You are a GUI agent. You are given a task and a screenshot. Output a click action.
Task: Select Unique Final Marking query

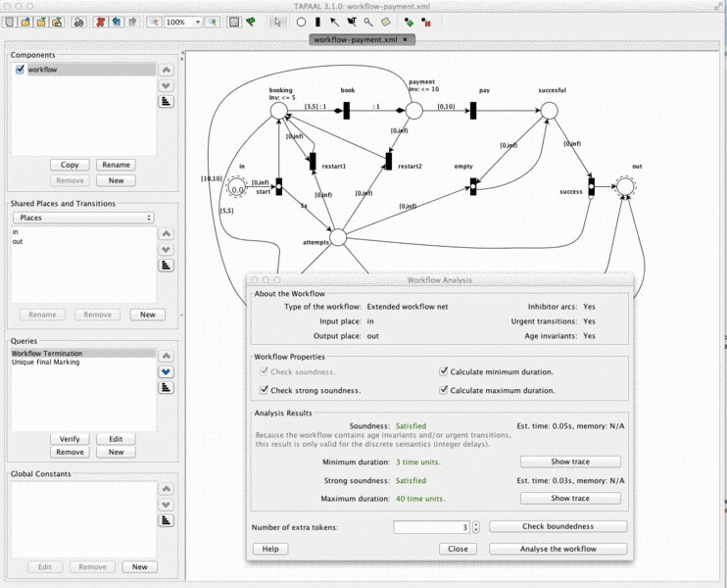(45, 362)
